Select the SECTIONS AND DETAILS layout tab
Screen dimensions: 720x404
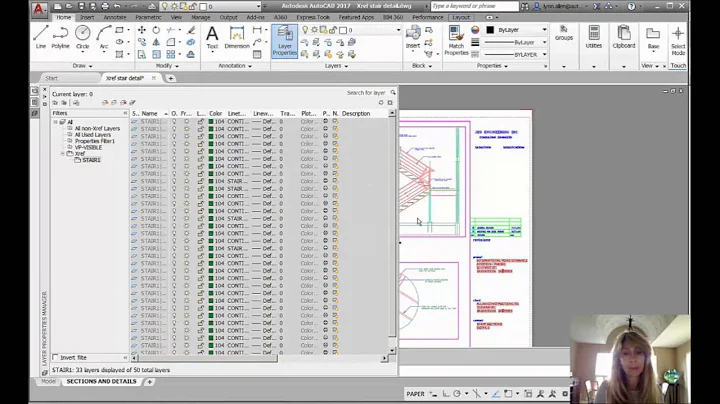pyautogui.click(x=101, y=382)
